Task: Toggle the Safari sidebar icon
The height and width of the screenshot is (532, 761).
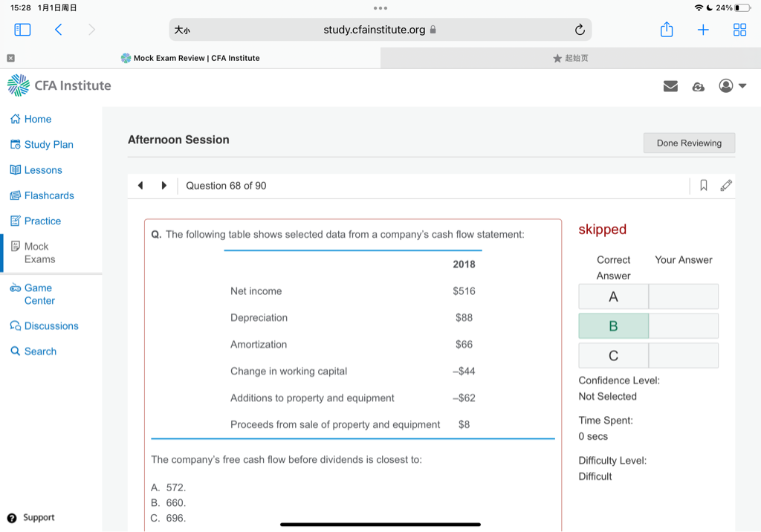Action: click(x=22, y=30)
